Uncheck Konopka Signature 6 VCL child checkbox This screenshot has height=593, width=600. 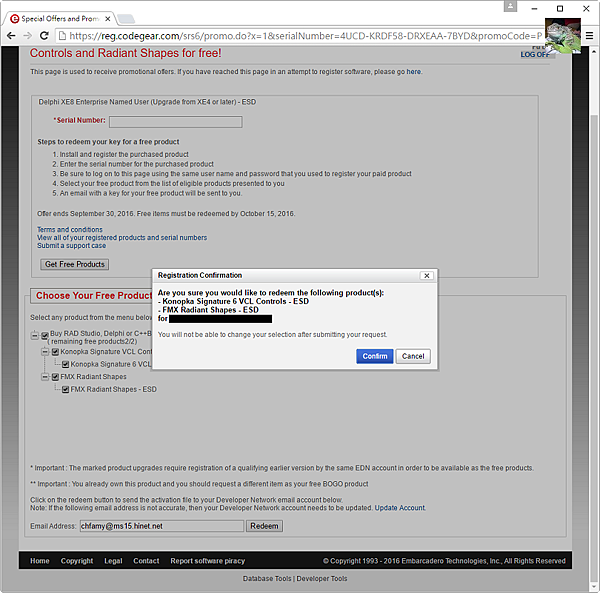point(65,364)
